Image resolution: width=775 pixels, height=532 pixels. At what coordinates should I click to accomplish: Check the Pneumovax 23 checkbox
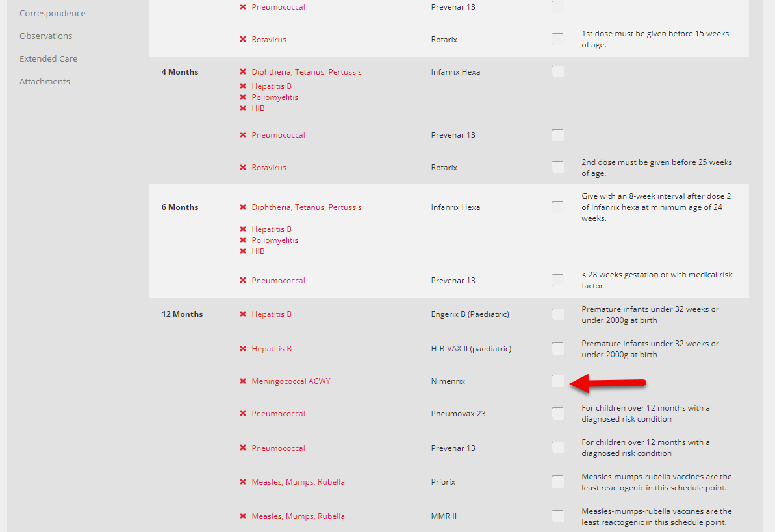557,414
